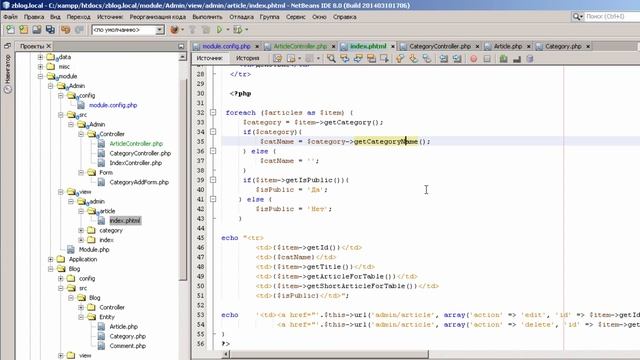640x360 pixels.
Task: Click the restore window group icon above Navigator
Action: [x=7, y=46]
